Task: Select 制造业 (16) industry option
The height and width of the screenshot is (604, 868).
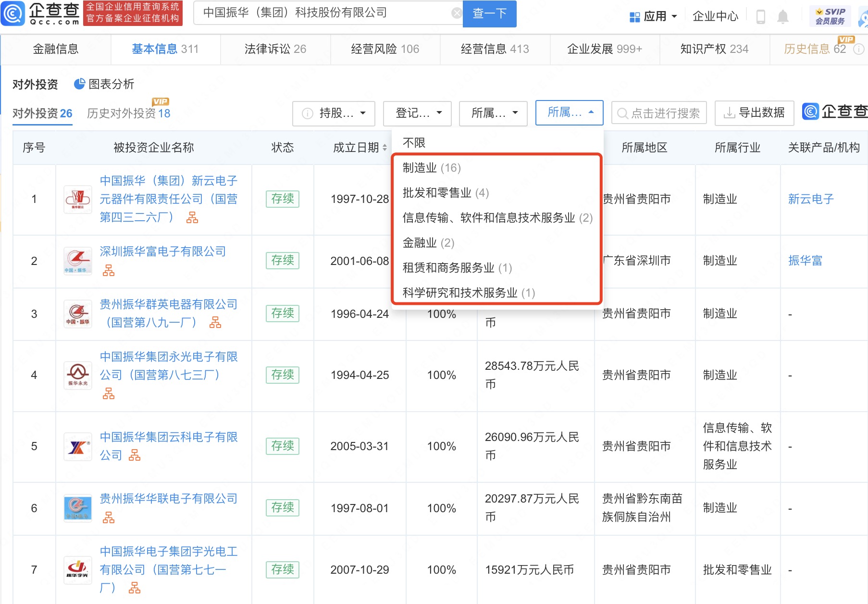Action: [432, 168]
